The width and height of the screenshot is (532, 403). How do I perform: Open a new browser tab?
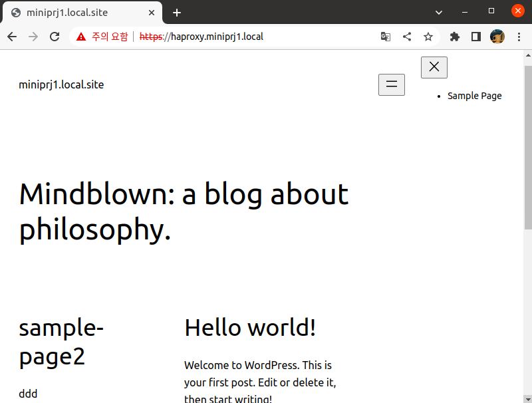coord(177,13)
